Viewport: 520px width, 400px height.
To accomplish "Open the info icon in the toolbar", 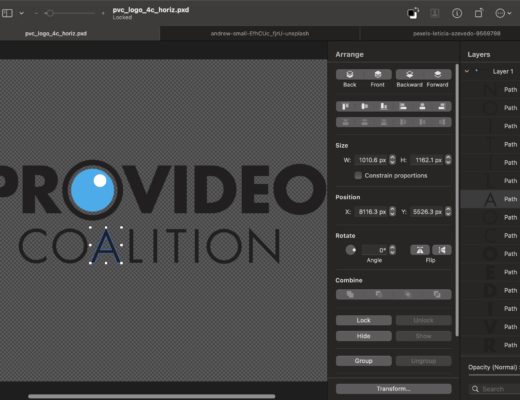I will pos(457,13).
